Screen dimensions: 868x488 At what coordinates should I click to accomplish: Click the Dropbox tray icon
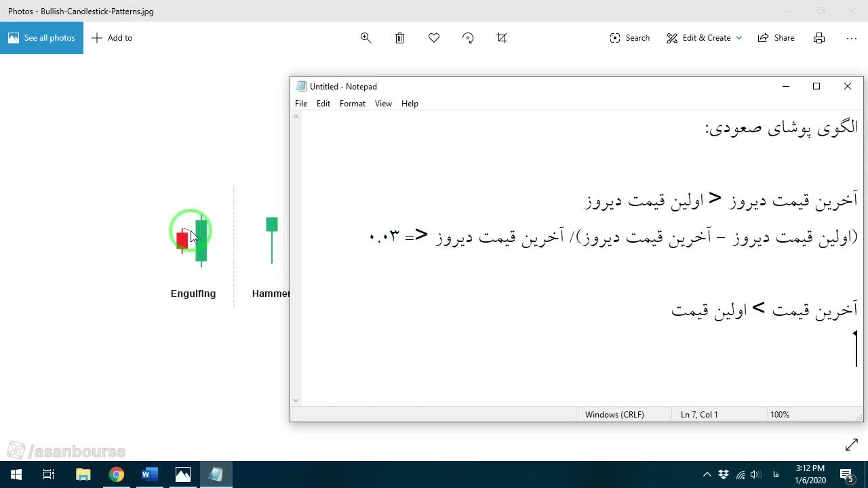724,474
